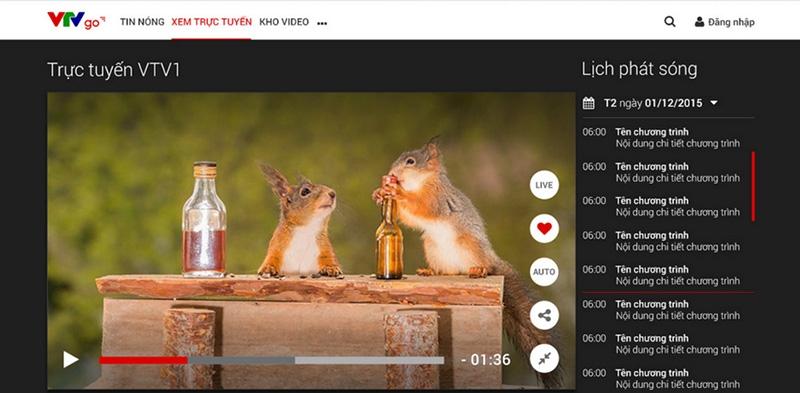The height and width of the screenshot is (393, 800).
Task: Click the calendar icon in Lịch phát sóng
Action: pos(589,103)
